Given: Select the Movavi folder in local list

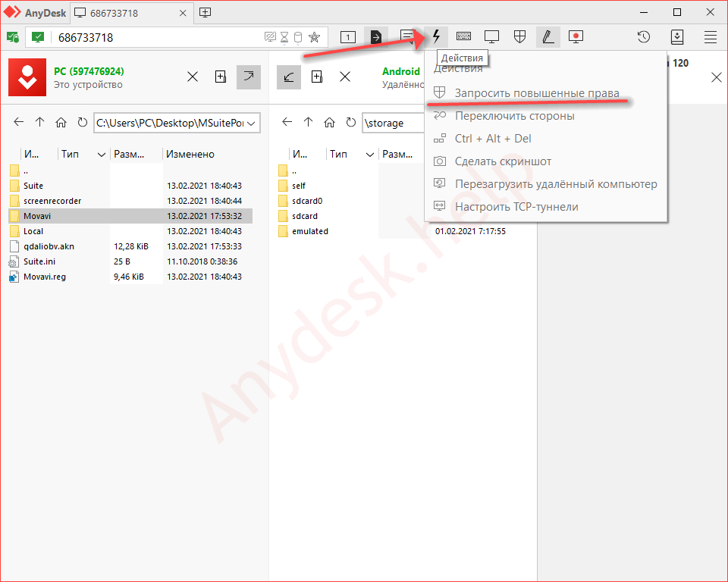Looking at the screenshot, I should tap(37, 216).
